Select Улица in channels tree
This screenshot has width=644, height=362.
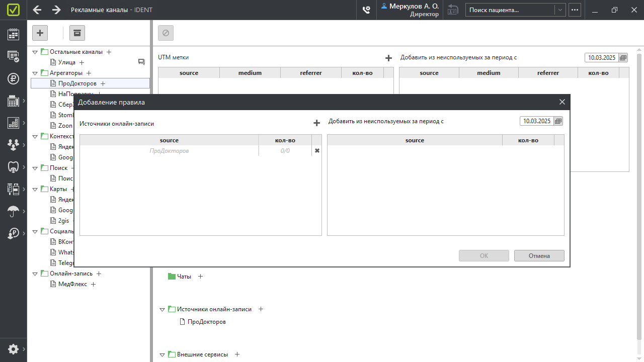(67, 62)
